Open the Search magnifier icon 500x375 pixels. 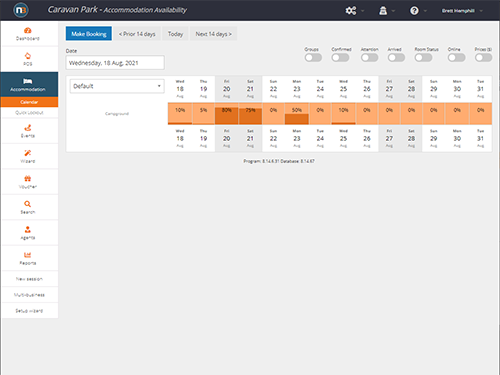click(28, 204)
